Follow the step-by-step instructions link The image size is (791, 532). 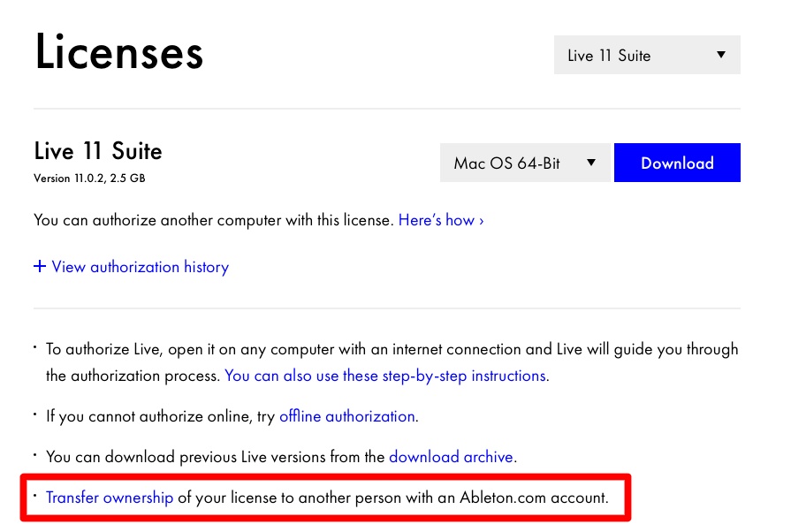pyautogui.click(x=385, y=376)
